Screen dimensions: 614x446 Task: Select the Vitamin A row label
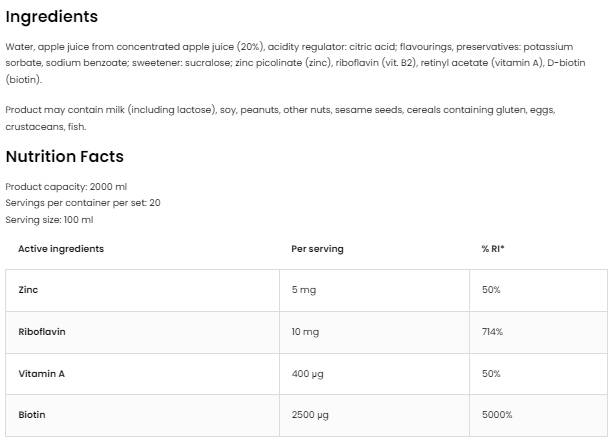(x=41, y=373)
